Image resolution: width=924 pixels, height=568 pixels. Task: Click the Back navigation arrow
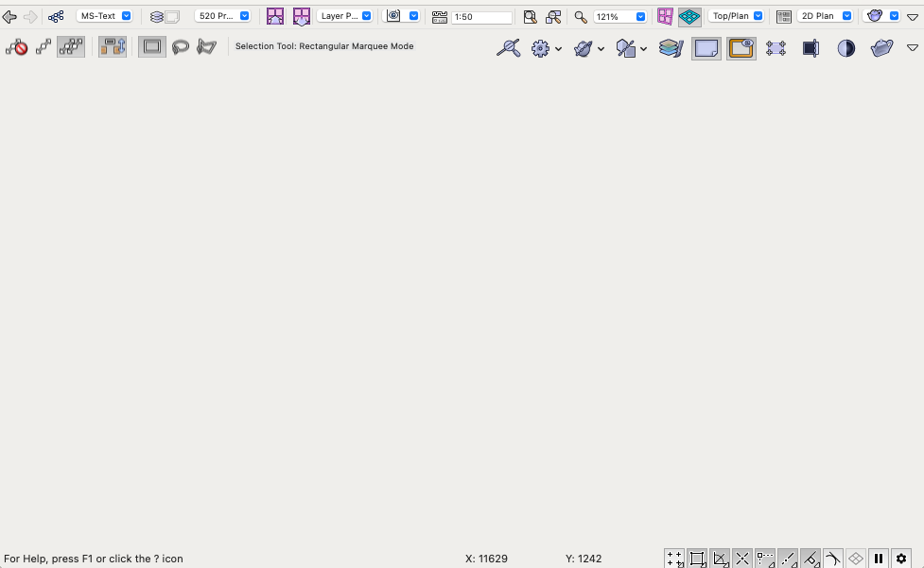click(x=10, y=16)
